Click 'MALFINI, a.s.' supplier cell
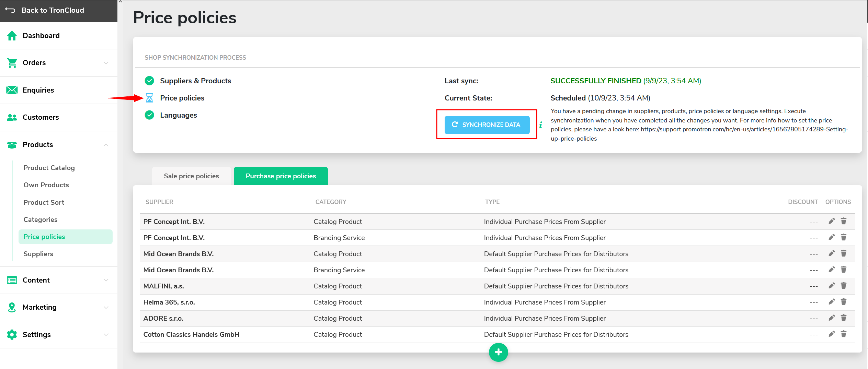This screenshot has height=369, width=868. (x=163, y=286)
